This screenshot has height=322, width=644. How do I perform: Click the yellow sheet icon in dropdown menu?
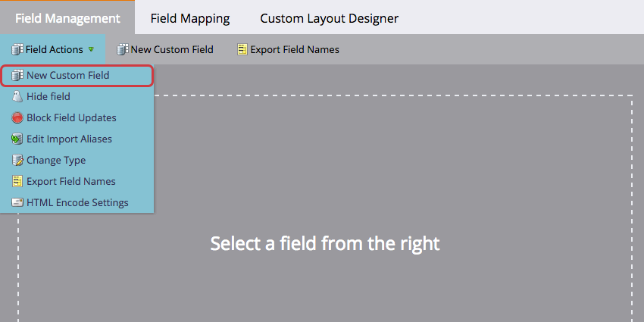pos(17,182)
